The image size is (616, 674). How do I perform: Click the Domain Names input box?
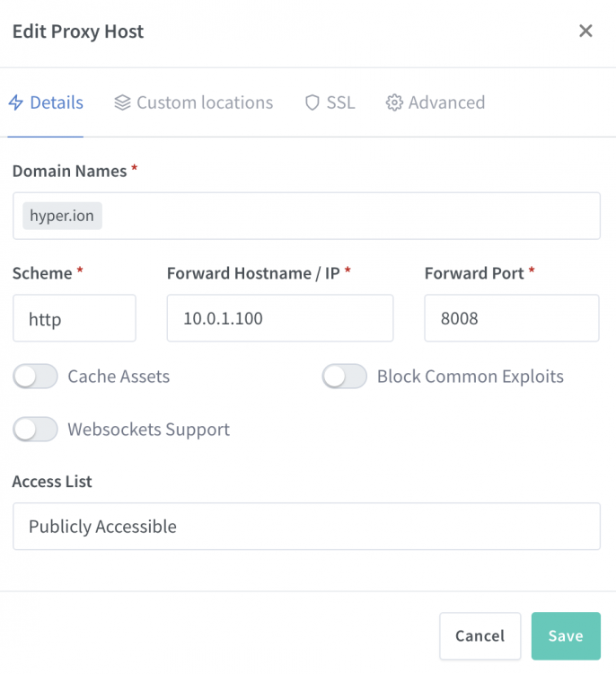coord(307,216)
